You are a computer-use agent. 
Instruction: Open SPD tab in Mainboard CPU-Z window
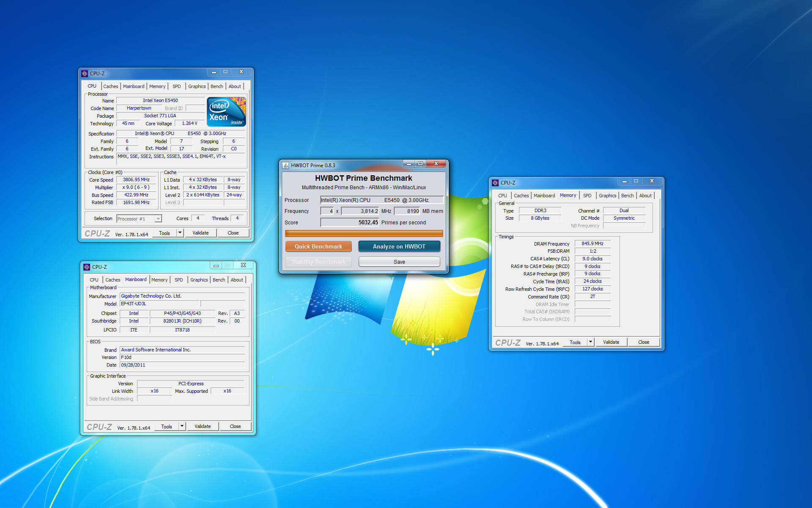179,280
